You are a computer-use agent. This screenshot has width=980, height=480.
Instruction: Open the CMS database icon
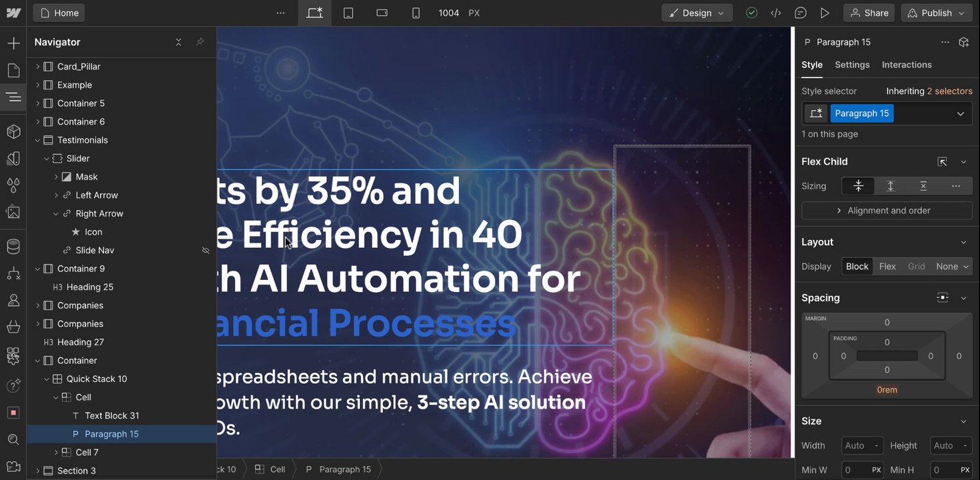[x=13, y=247]
